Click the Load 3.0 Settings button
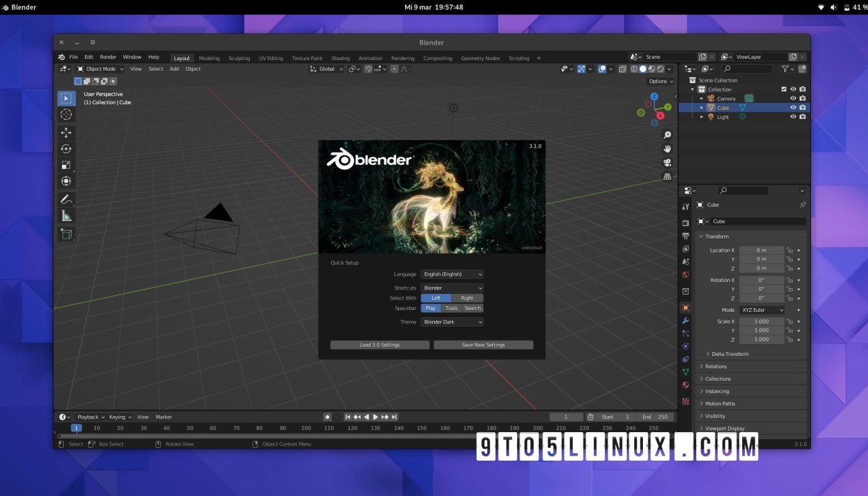This screenshot has width=868, height=496. pyautogui.click(x=379, y=345)
